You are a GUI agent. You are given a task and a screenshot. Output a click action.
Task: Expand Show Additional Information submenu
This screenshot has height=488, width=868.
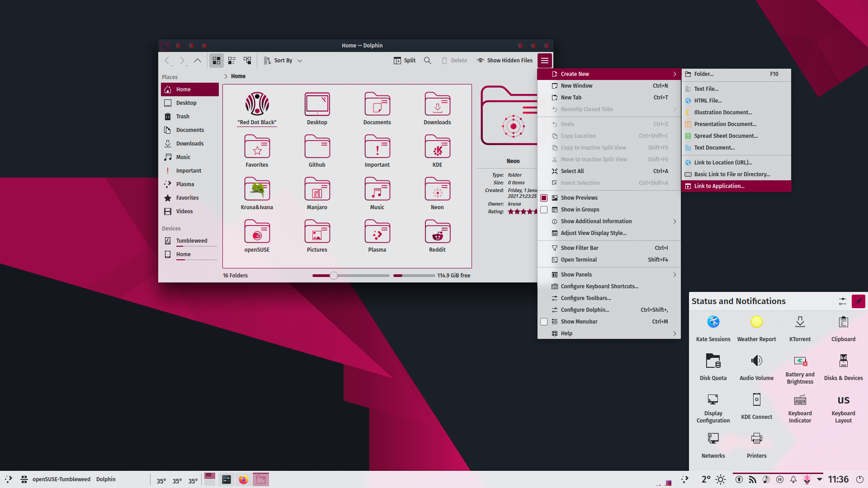coord(609,221)
